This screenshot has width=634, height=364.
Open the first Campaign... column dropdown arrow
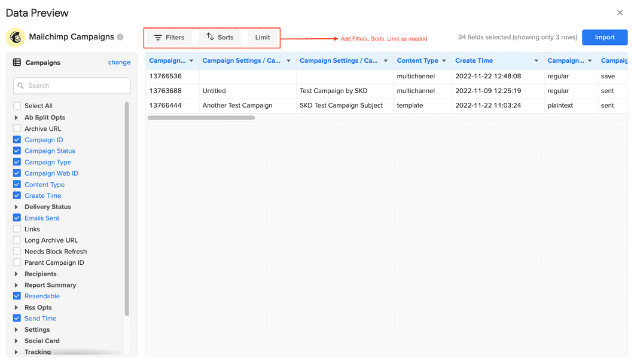pyautogui.click(x=191, y=61)
